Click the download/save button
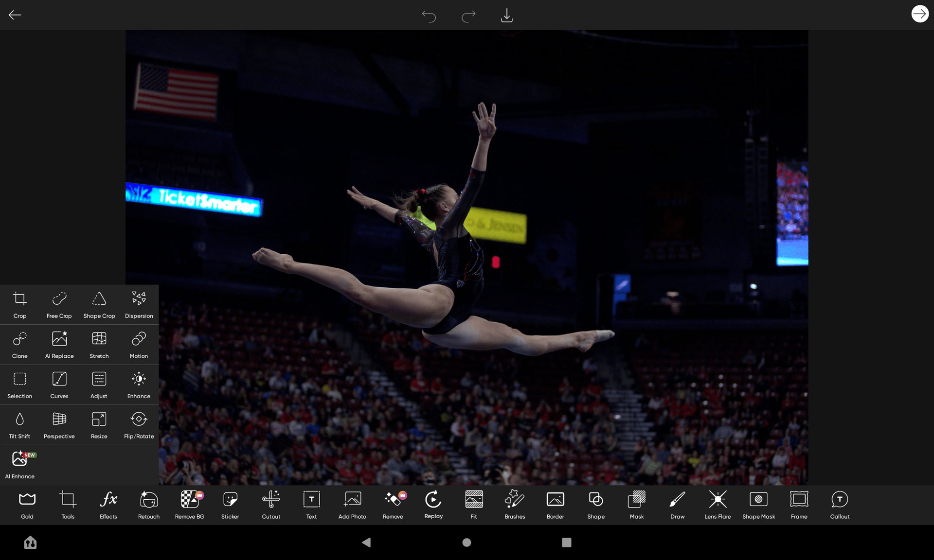Screen dimensions: 934x560 click(507, 15)
